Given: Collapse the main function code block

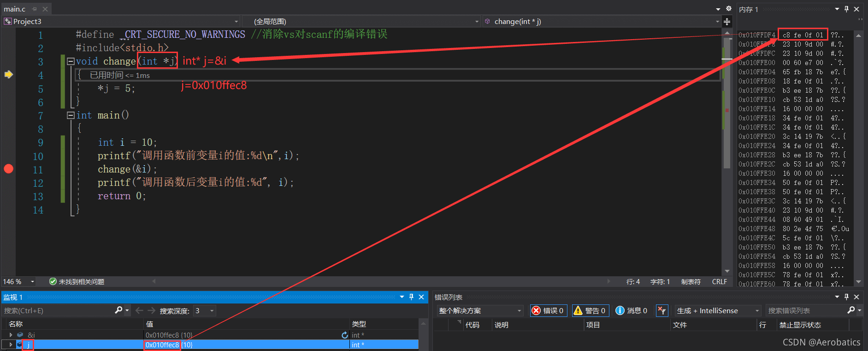Looking at the screenshot, I should pyautogui.click(x=71, y=115).
